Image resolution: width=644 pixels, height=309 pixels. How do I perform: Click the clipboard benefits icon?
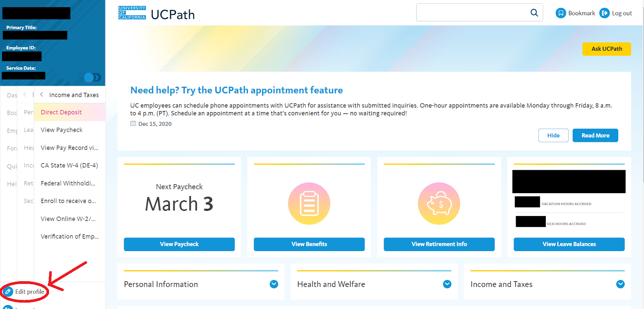[x=309, y=204]
